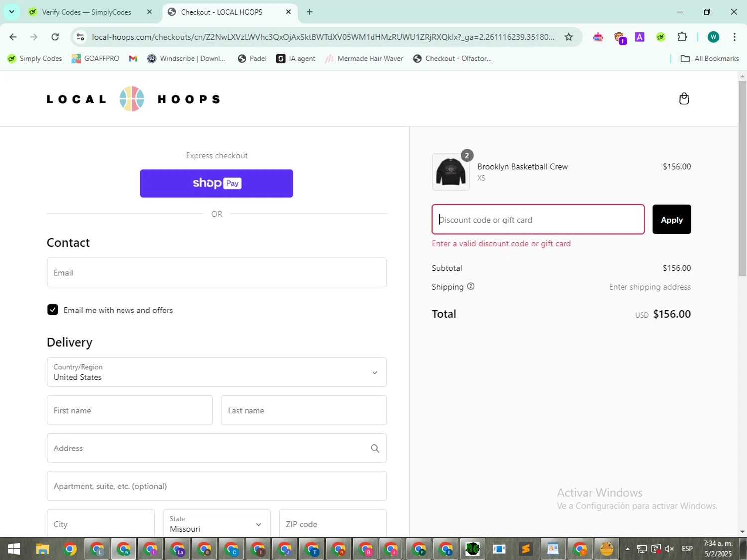Show hidden system tray icons
The width and height of the screenshot is (747, 560).
pyautogui.click(x=627, y=549)
